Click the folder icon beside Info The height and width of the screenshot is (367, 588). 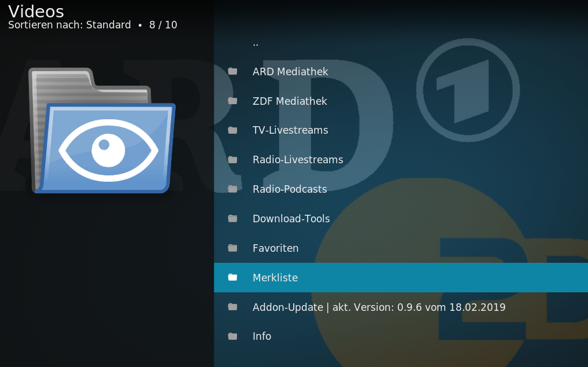coord(232,336)
